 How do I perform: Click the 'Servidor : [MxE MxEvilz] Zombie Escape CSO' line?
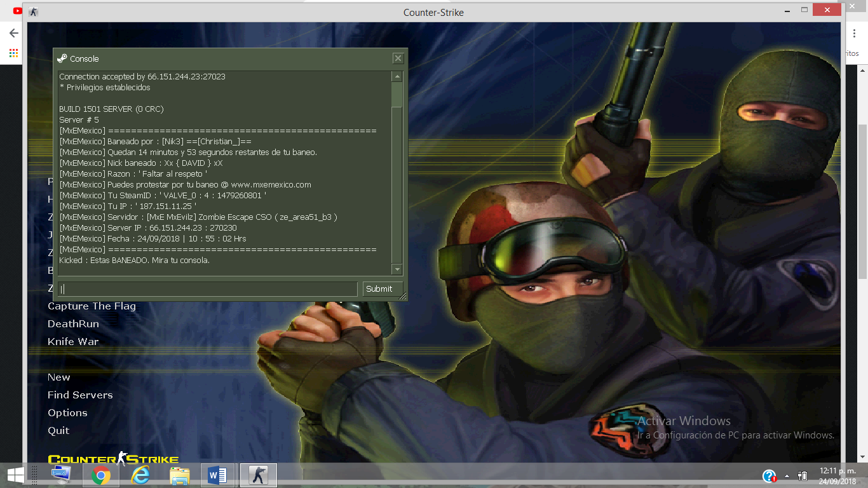point(198,217)
